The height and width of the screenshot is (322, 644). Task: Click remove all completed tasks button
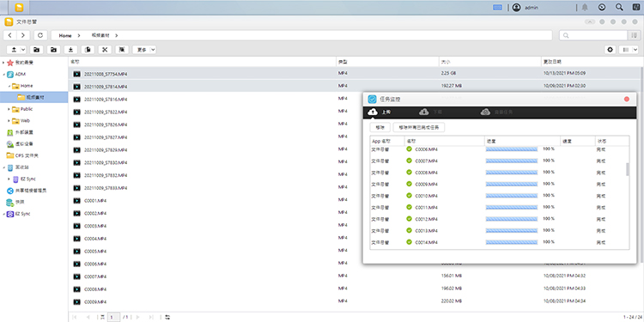point(418,127)
